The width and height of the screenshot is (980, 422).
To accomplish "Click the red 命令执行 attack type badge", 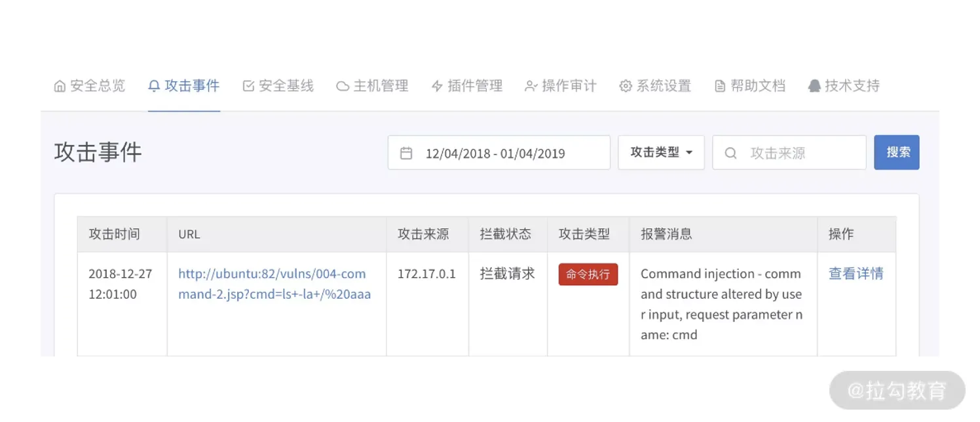I will point(588,275).
